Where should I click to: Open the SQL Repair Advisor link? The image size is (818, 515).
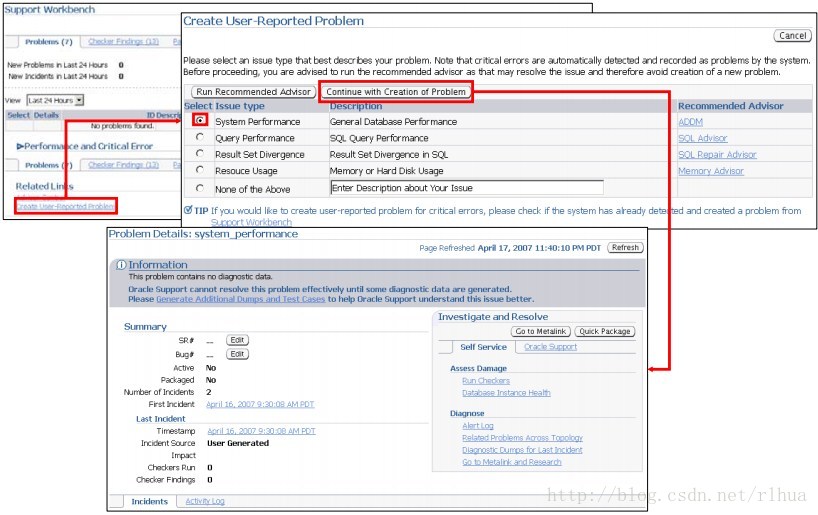click(x=717, y=154)
